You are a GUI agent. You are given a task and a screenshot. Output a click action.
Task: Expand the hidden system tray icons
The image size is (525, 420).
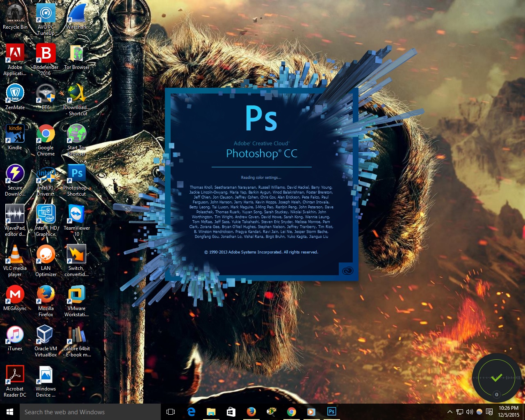[x=450, y=412]
